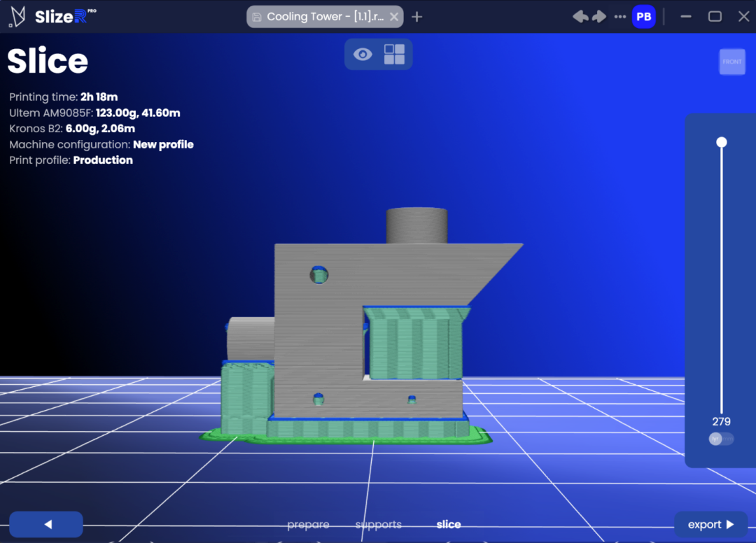
Task: Switch to the prepare step
Action: coord(308,524)
